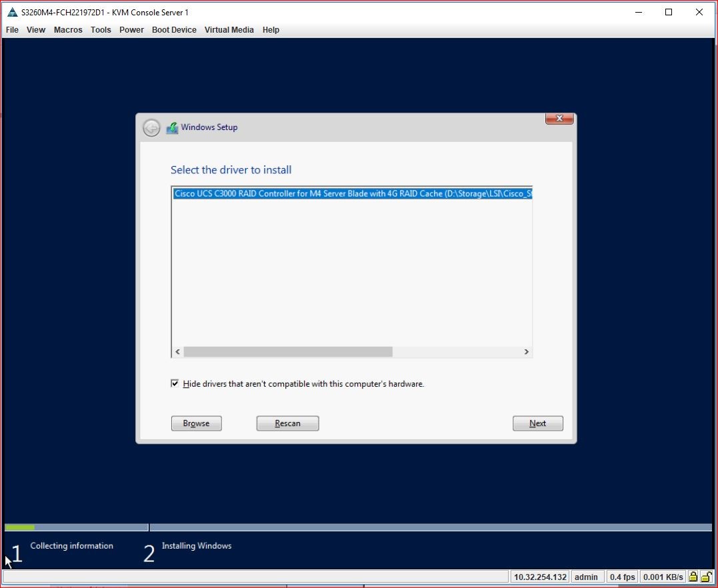Click the Windows Setup title icon
The height and width of the screenshot is (588, 718).
[172, 128]
